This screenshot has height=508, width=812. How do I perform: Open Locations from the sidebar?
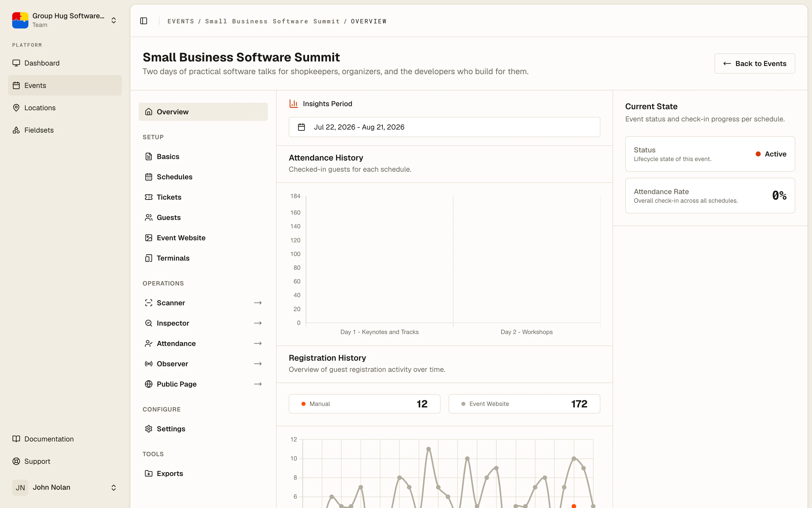[65, 107]
